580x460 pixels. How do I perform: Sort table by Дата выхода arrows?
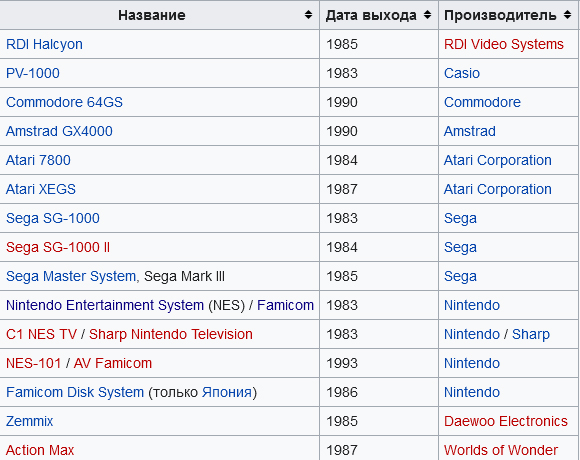point(427,15)
